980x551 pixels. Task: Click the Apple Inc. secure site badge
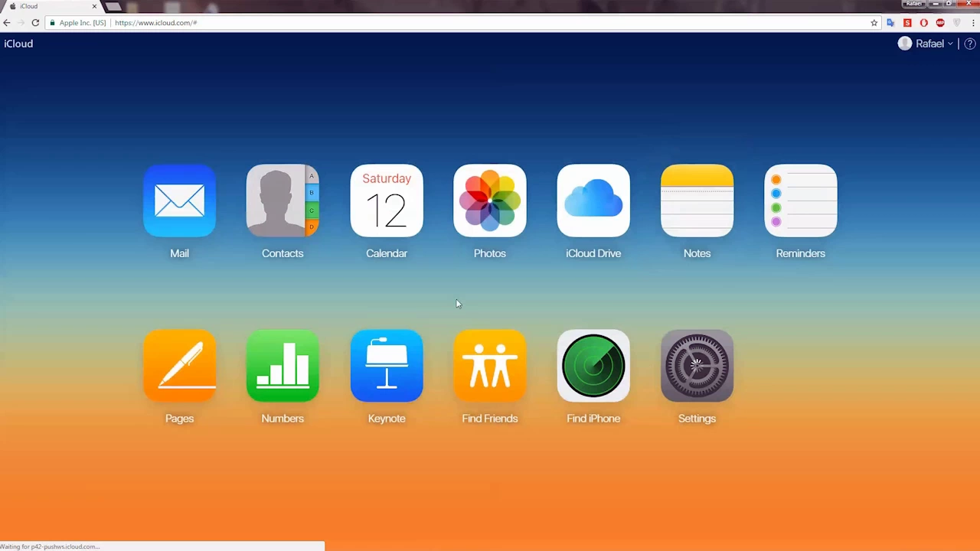point(78,23)
